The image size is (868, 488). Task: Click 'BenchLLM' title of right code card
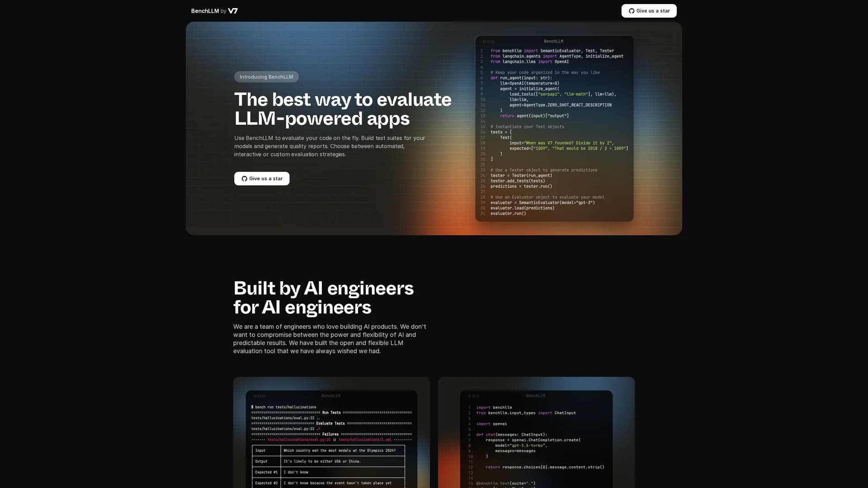tap(535, 396)
